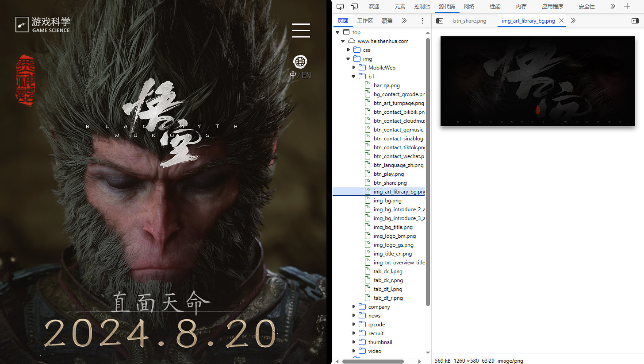The width and height of the screenshot is (644, 364).
Task: Click the globe language icon
Action: [x=300, y=61]
